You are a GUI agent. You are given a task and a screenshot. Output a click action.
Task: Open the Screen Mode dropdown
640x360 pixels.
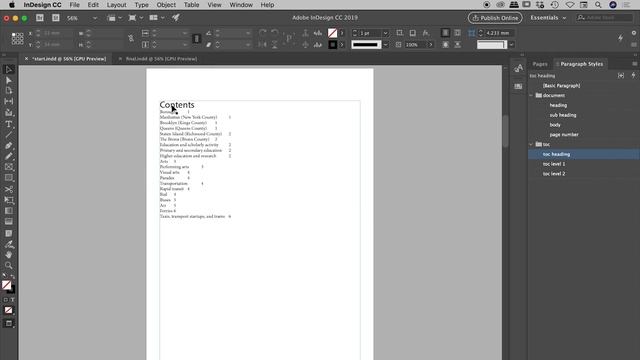click(x=141, y=18)
